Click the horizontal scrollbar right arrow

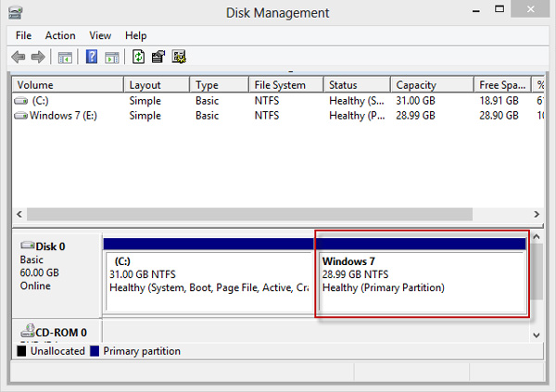537,214
